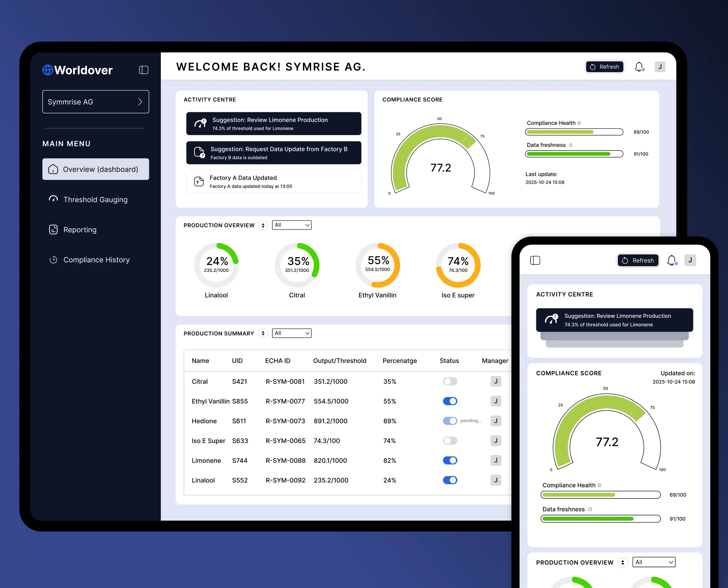Open phone Production Overview All dropdown

pyautogui.click(x=654, y=562)
